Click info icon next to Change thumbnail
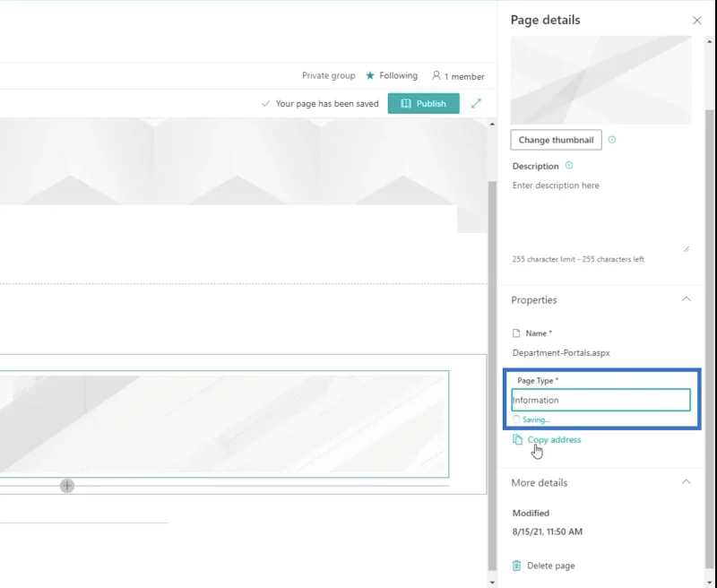 click(612, 140)
